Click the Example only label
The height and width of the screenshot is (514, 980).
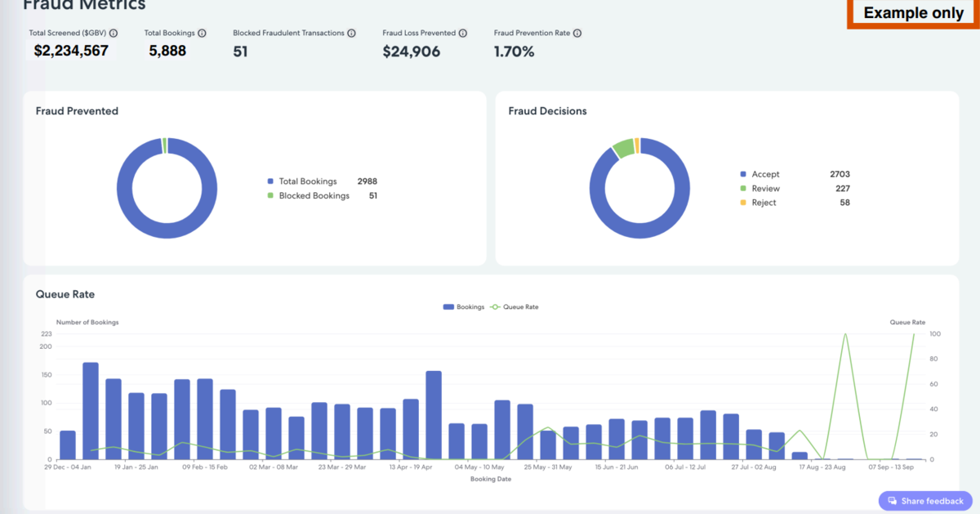coord(913,13)
